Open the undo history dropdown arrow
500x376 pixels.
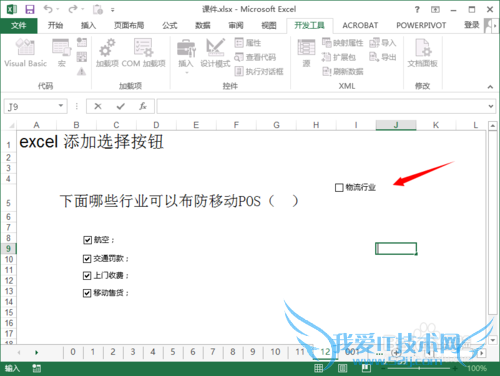[x=57, y=9]
